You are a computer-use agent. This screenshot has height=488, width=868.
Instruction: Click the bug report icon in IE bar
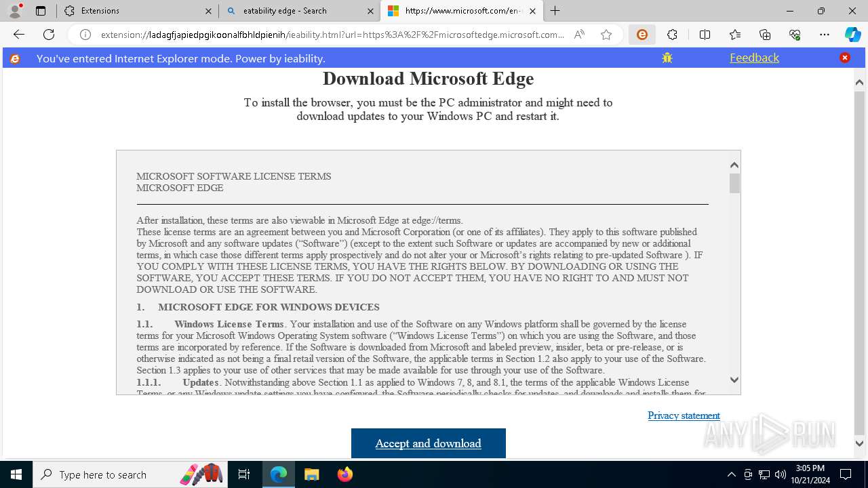click(667, 58)
